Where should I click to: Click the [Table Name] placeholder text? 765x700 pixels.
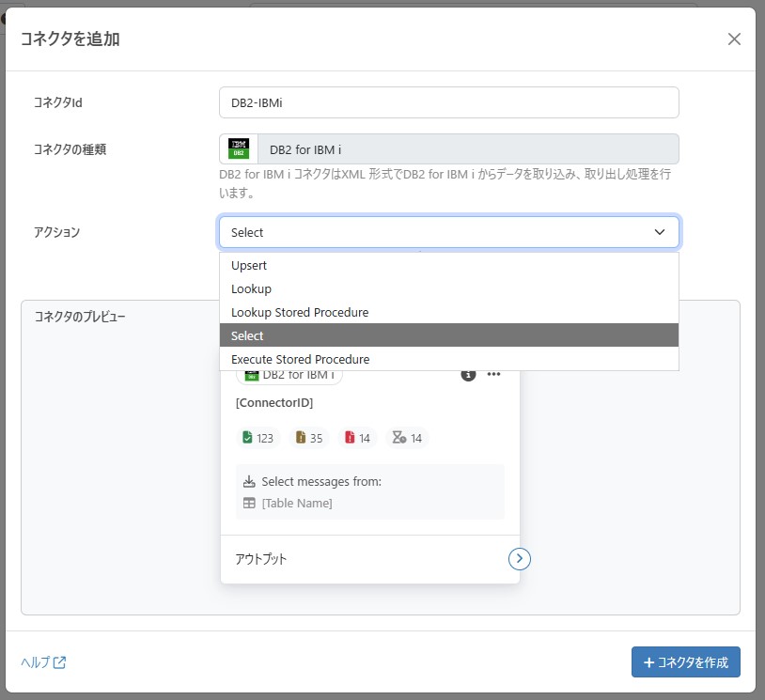(297, 503)
